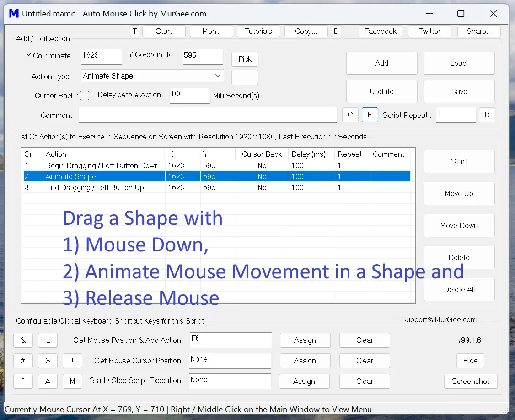Click Save to store the script
Screen dimensions: 515x420
pos(459,91)
